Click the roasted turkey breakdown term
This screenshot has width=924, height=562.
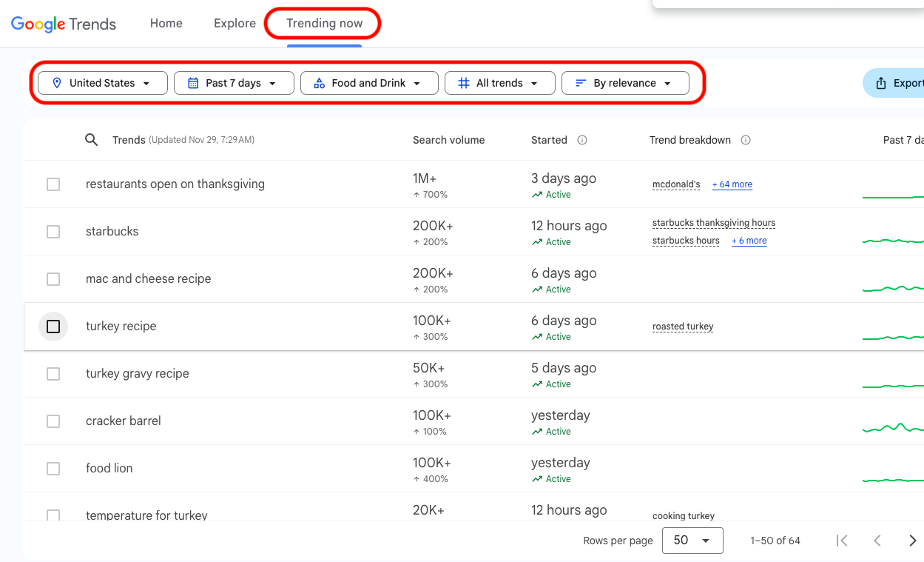pyautogui.click(x=683, y=327)
